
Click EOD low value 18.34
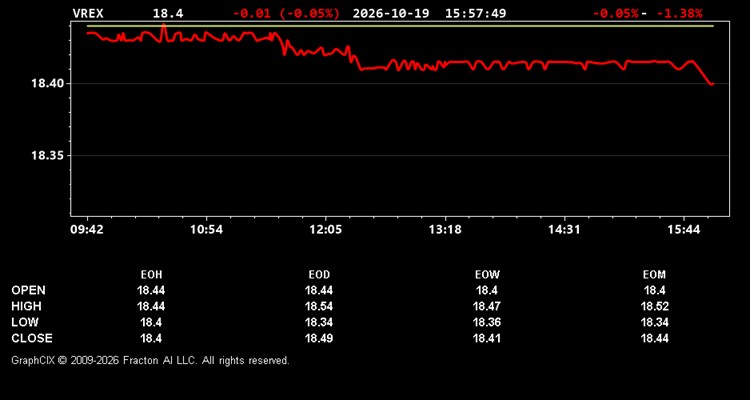click(319, 322)
